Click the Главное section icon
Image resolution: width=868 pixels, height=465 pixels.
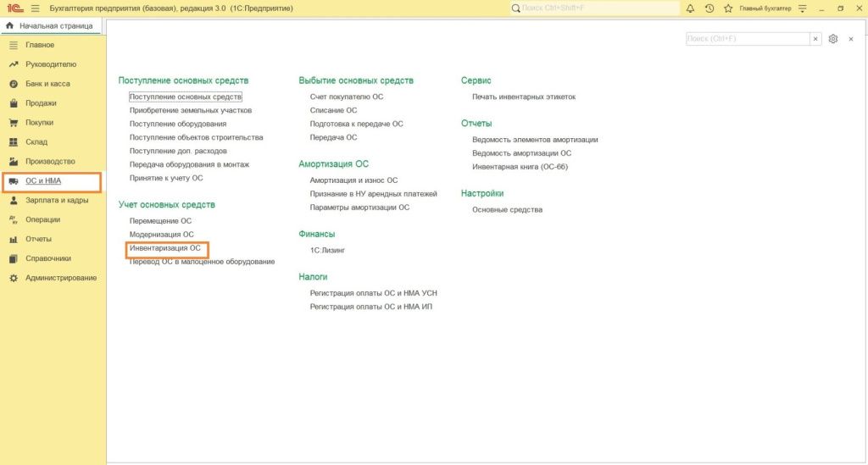point(14,45)
